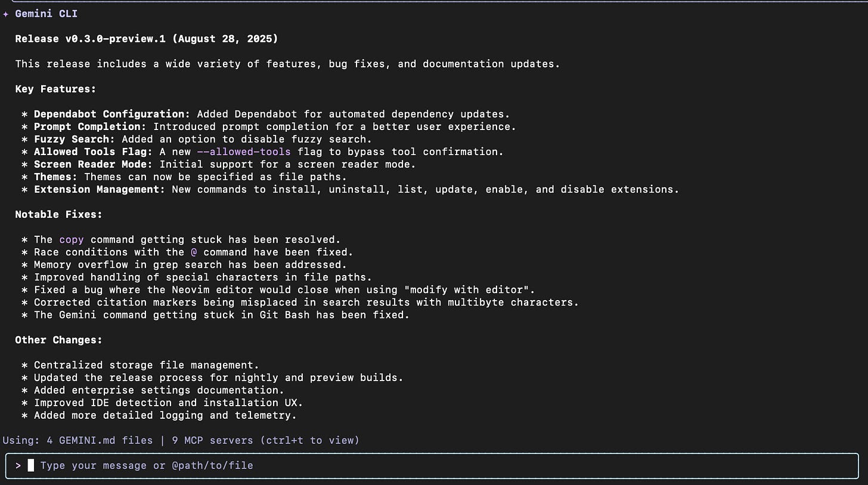
Task: Click 'Updated the release process' line
Action: [219, 377]
